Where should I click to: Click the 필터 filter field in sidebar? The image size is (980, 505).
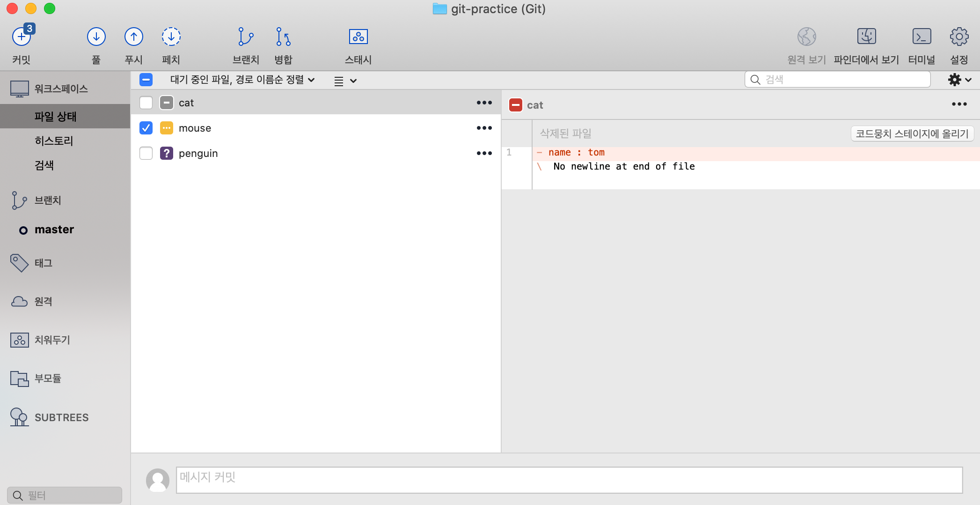pyautogui.click(x=65, y=495)
